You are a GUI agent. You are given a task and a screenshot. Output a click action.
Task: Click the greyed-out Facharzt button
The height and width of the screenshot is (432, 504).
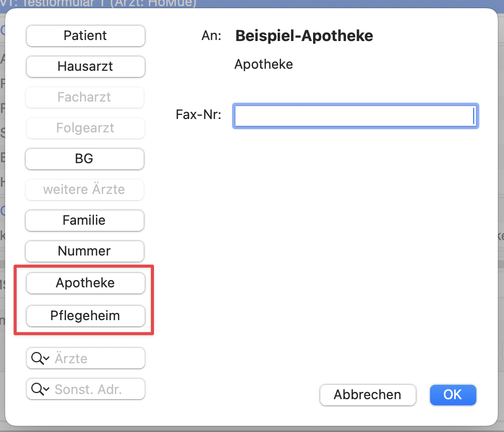85,97
